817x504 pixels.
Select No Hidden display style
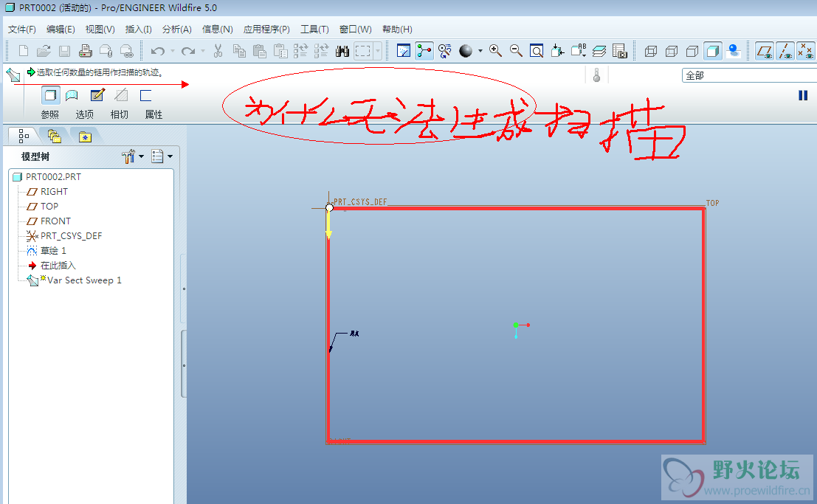[x=692, y=51]
